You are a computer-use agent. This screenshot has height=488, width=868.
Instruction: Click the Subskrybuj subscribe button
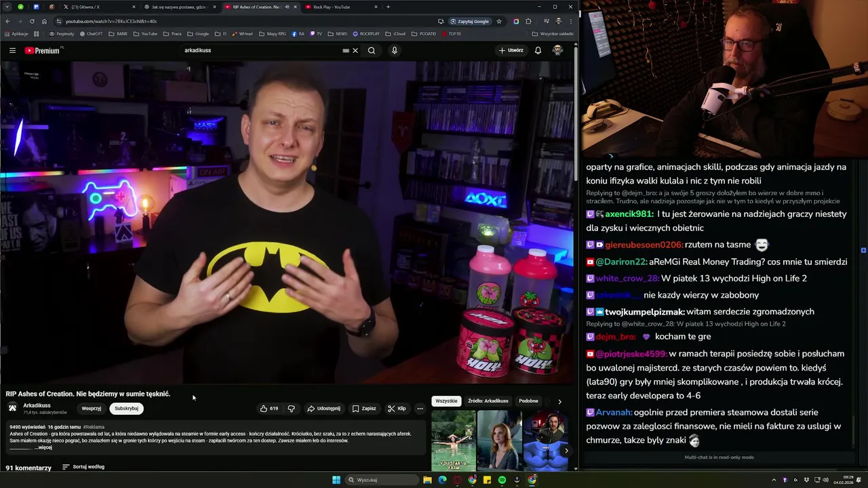pyautogui.click(x=126, y=409)
